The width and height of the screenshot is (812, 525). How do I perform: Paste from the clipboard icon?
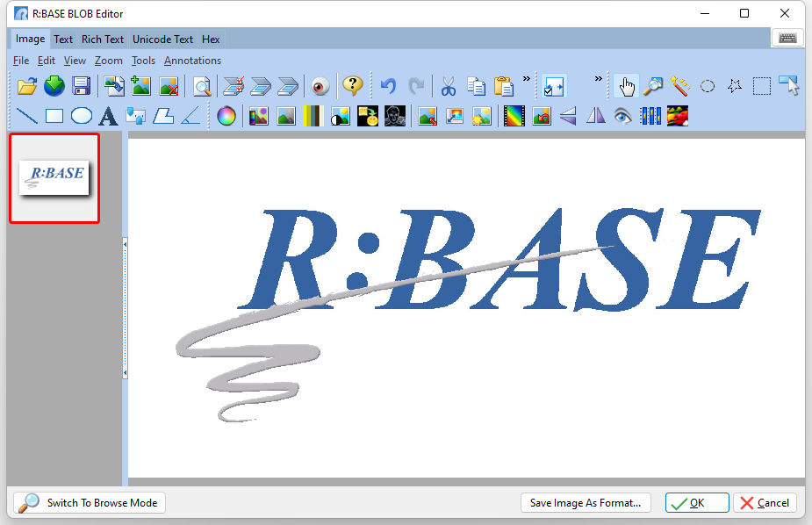pos(503,86)
